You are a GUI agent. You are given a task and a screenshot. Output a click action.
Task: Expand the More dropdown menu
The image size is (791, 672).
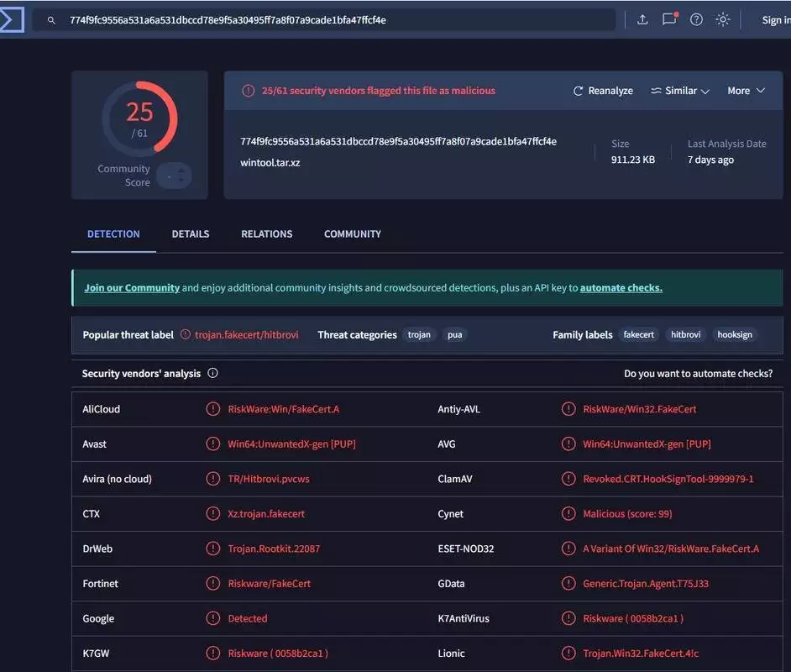point(746,91)
